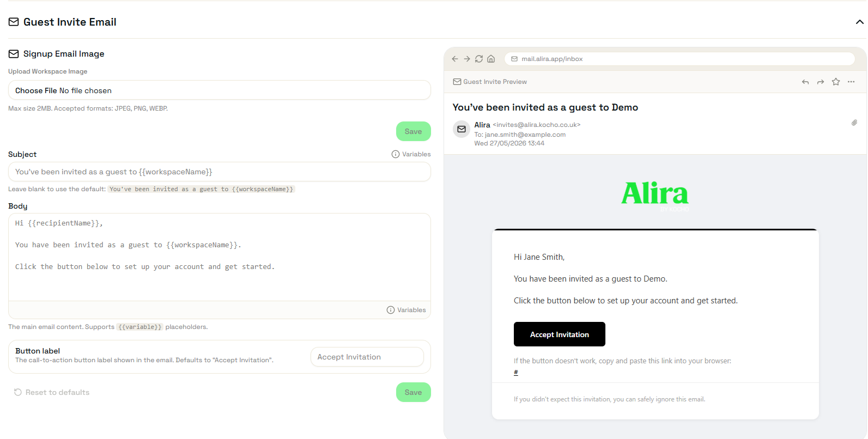Click the email heading 'You've been invited as a guest to Demo'
The height and width of the screenshot is (439, 868).
coord(545,107)
